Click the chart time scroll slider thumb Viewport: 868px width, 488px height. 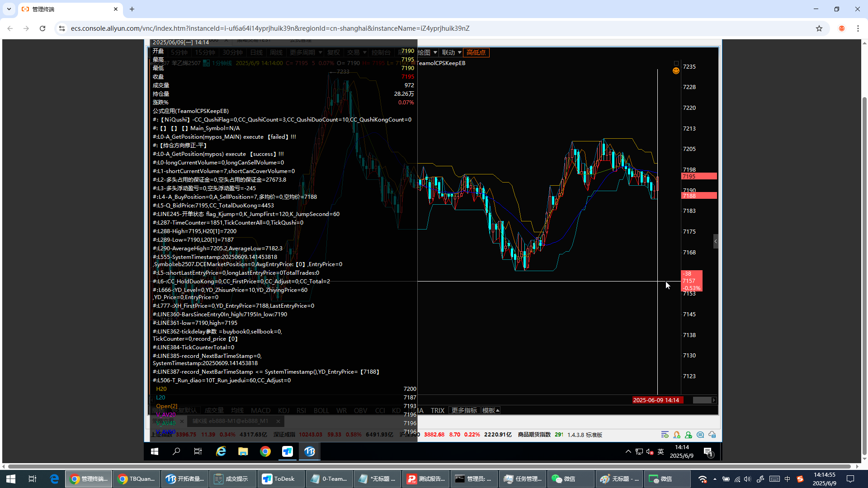coord(702,400)
